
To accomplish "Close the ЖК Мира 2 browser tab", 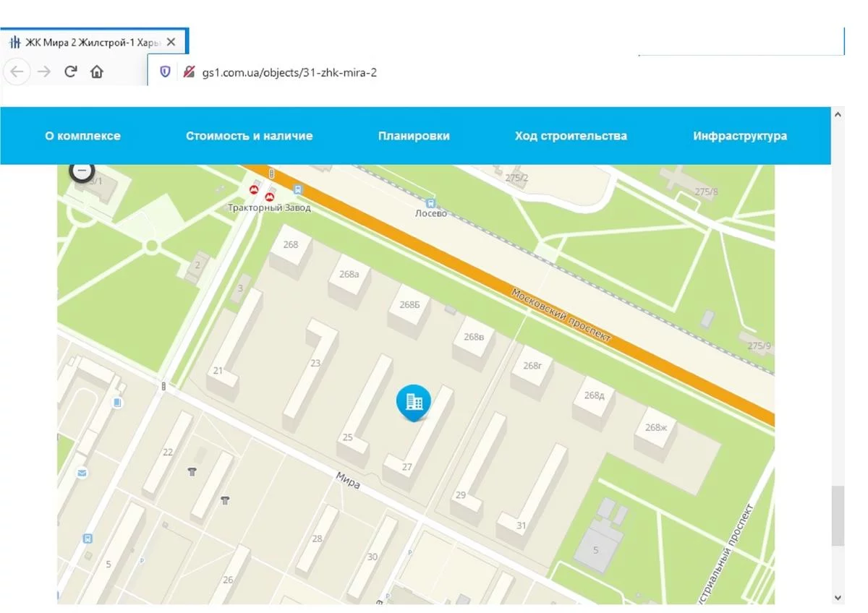I will 171,42.
